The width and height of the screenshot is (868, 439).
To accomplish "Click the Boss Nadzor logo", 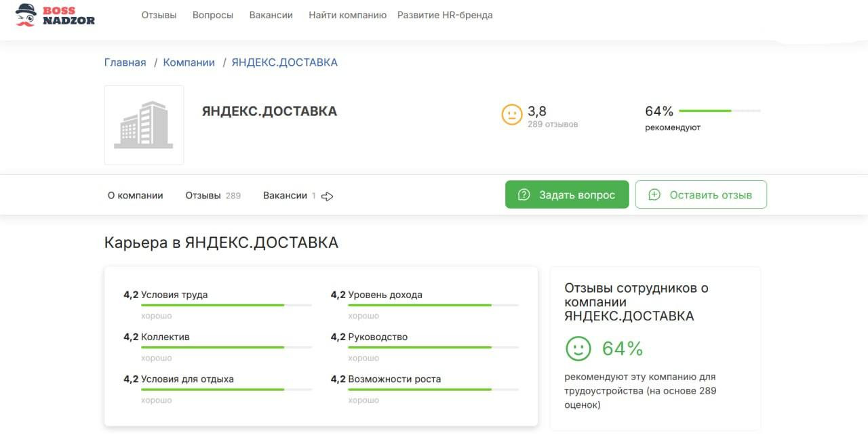I will (x=55, y=15).
